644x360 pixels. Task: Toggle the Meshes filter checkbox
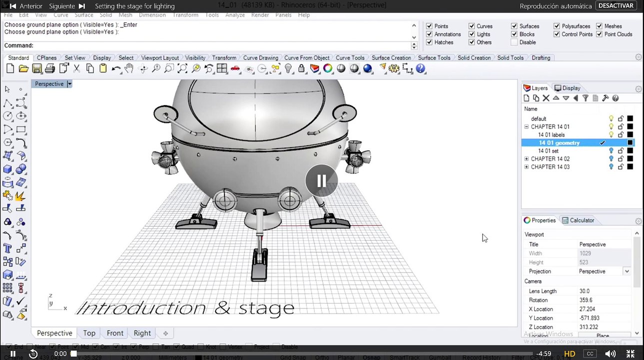click(600, 26)
